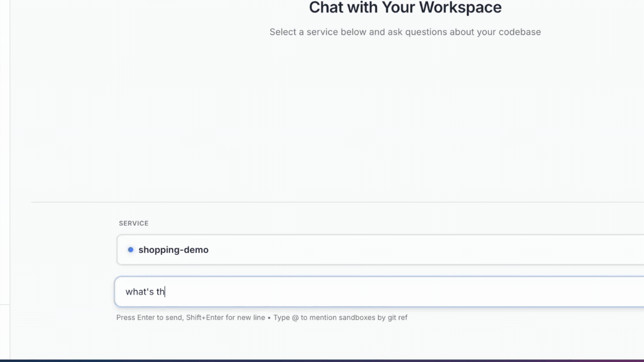Click the "Chat with Your Workspace" heading

click(x=405, y=8)
